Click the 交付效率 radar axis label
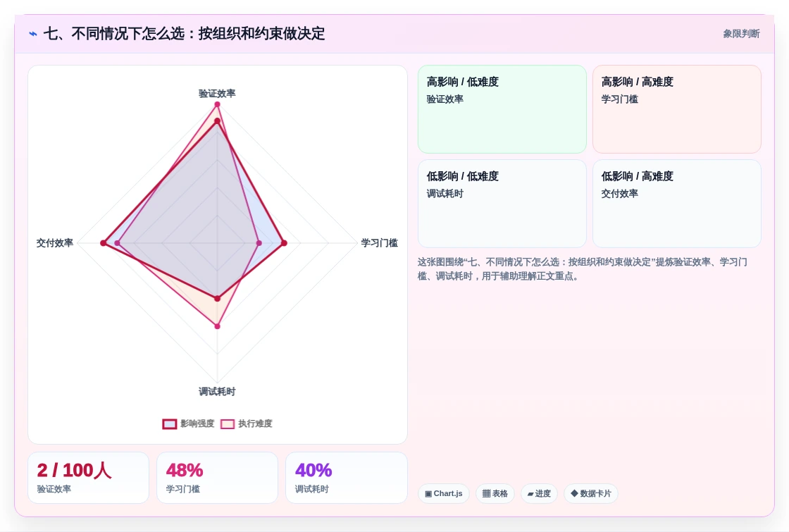The height and width of the screenshot is (532, 789). tap(55, 243)
